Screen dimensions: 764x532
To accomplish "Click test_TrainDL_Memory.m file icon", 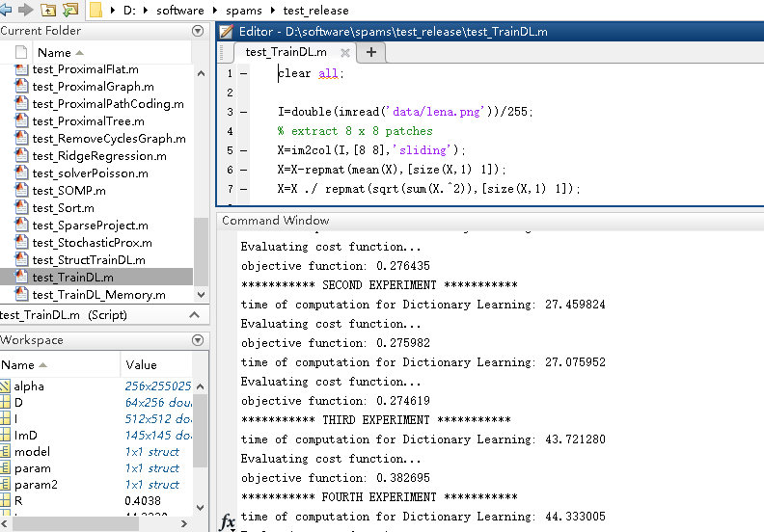I will pos(21,295).
